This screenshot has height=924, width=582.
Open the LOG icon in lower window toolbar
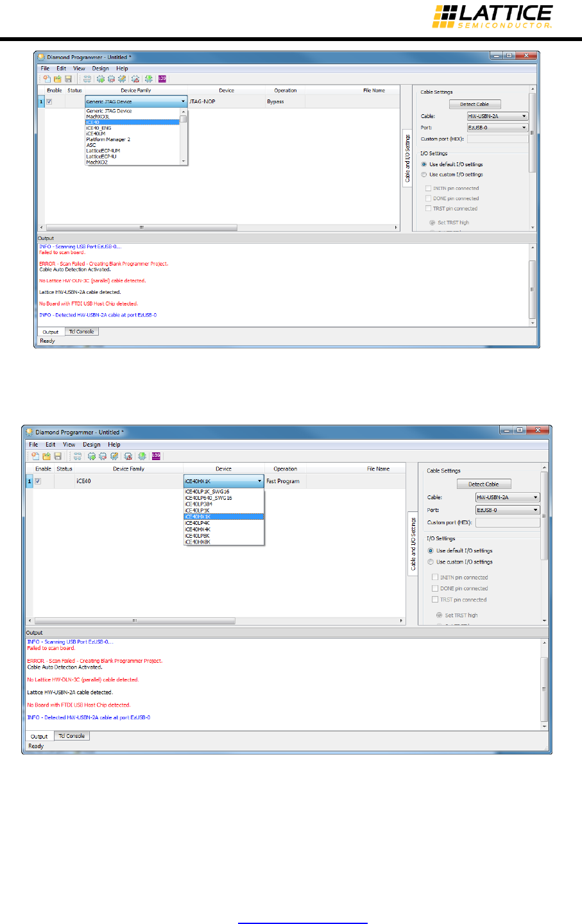click(156, 456)
